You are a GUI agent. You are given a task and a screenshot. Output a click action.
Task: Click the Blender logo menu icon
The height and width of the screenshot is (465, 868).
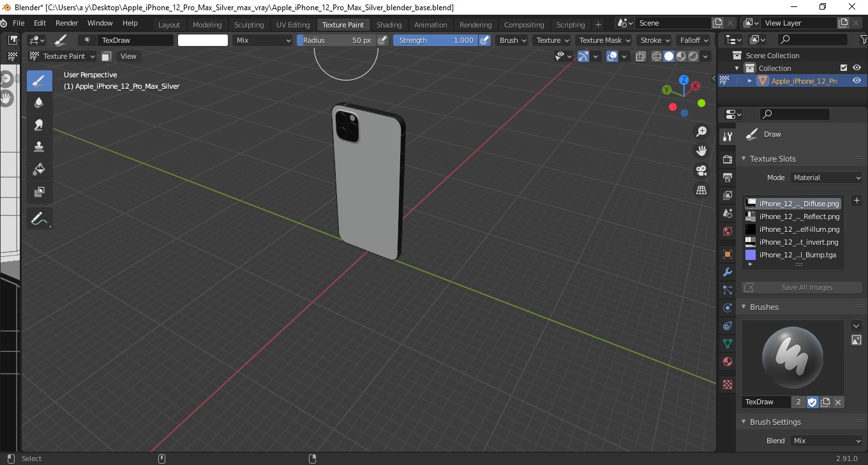[5, 23]
